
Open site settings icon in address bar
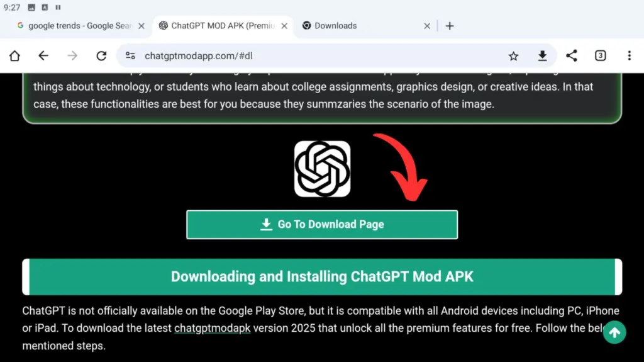click(x=131, y=55)
